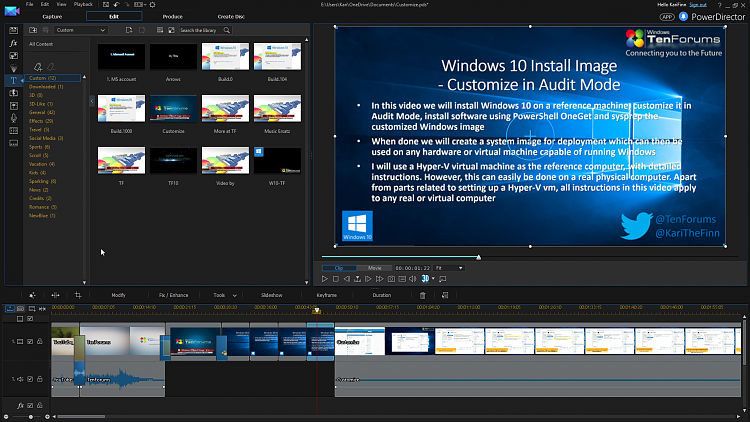Click the Sign out link

coord(698,4)
